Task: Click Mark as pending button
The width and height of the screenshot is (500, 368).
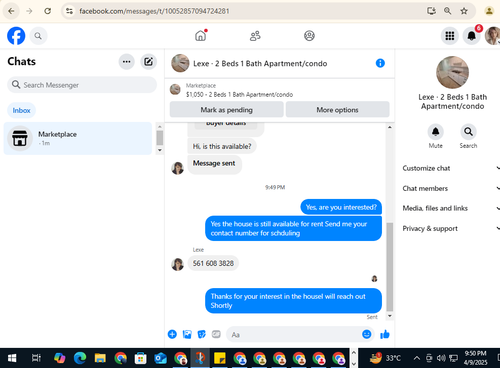Action: point(226,110)
